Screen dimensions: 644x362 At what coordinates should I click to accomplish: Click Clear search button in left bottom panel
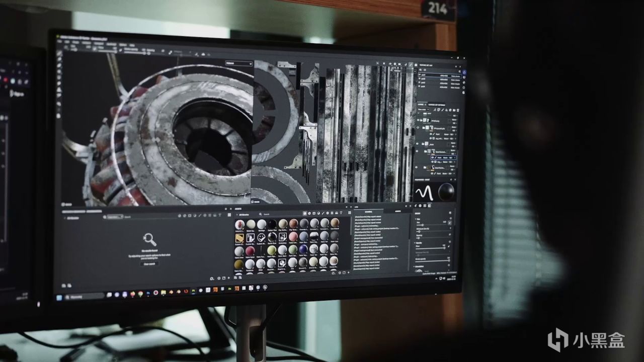point(149,263)
